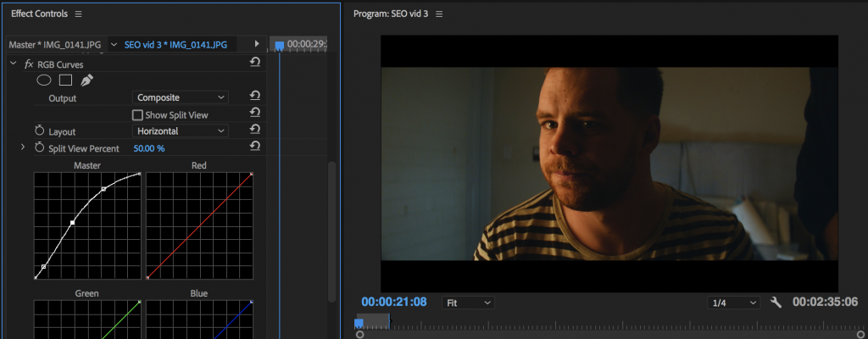Click the upper point on Master curve
The image size is (868, 339).
[103, 190]
